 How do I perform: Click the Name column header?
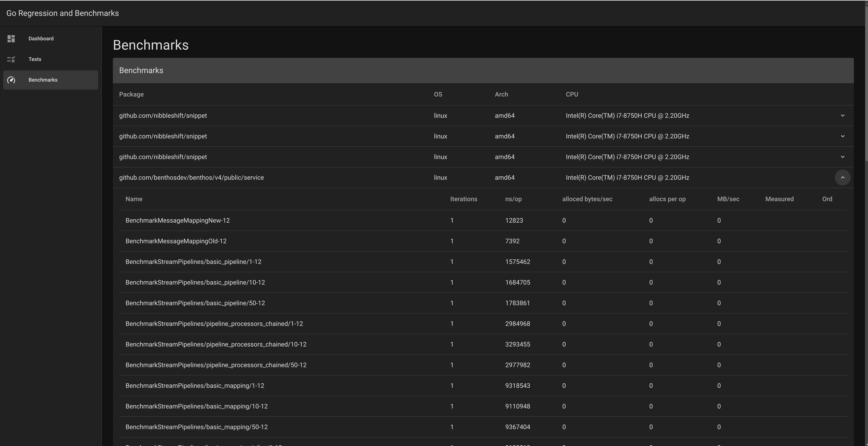click(x=134, y=199)
